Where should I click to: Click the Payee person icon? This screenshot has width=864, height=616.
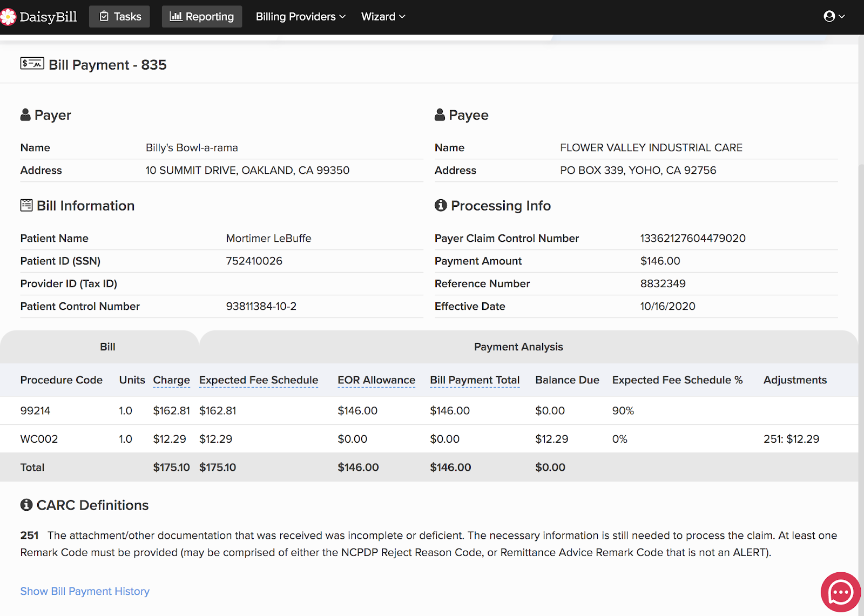click(x=440, y=115)
